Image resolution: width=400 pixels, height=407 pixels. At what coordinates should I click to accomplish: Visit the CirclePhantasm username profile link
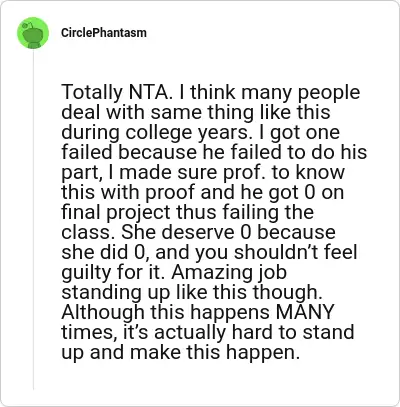tap(104, 33)
